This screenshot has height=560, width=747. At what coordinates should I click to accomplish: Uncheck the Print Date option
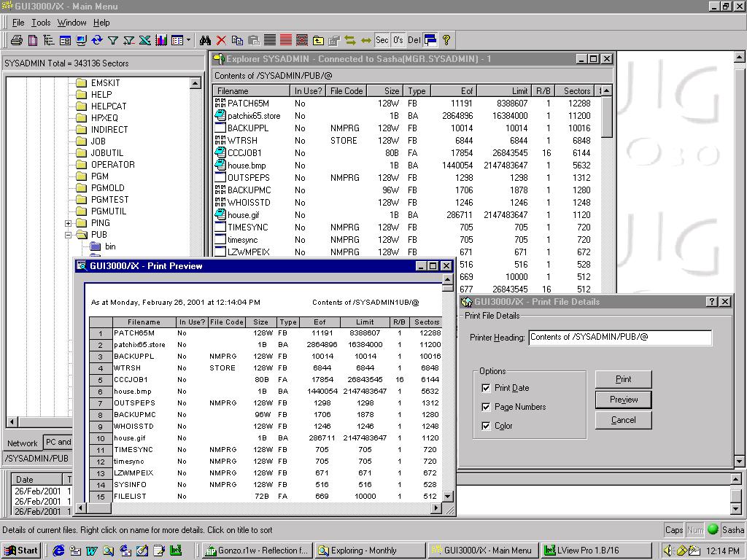pyautogui.click(x=486, y=388)
